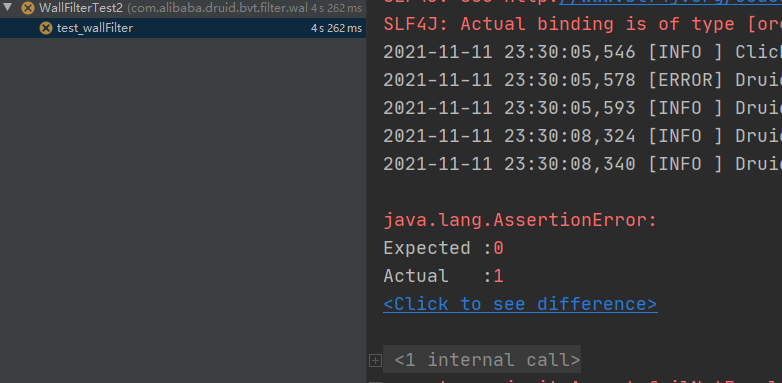Click the failed status icon beside WallFilterTest2
Viewport: 782px width, 383px height.
click(28, 8)
